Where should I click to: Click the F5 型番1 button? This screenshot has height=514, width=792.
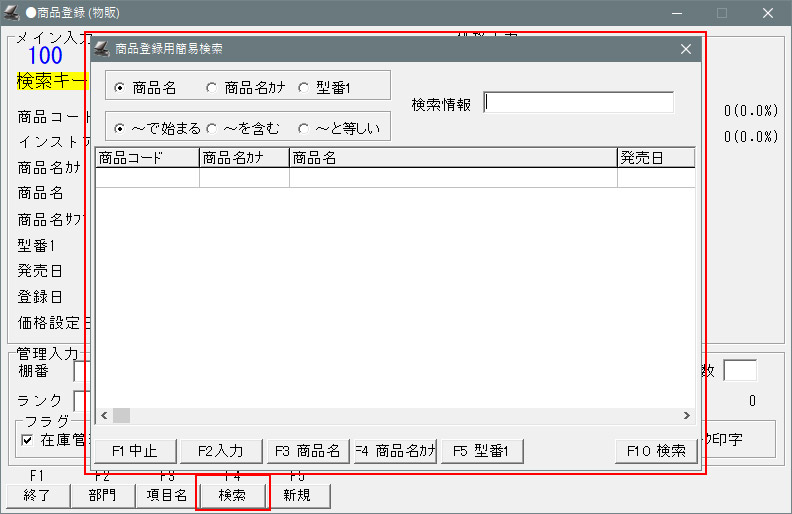pos(482,451)
